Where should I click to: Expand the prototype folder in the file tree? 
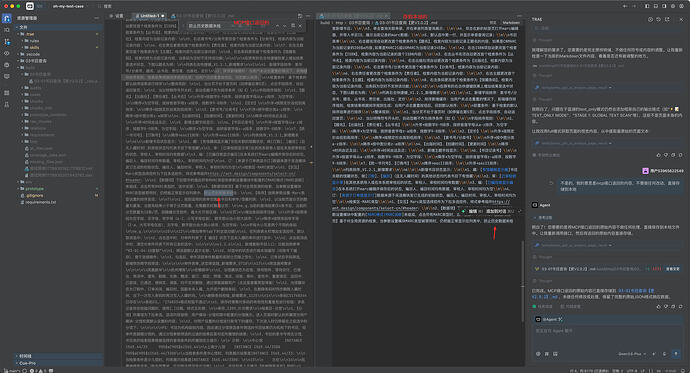pyautogui.click(x=34, y=189)
